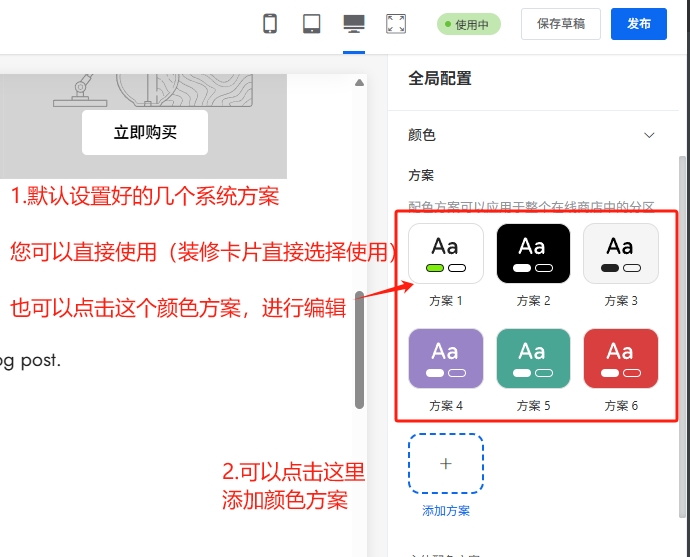Viewport: 690px width, 557px height.
Task: Click the preview scroll up arrow
Action: click(x=359, y=83)
